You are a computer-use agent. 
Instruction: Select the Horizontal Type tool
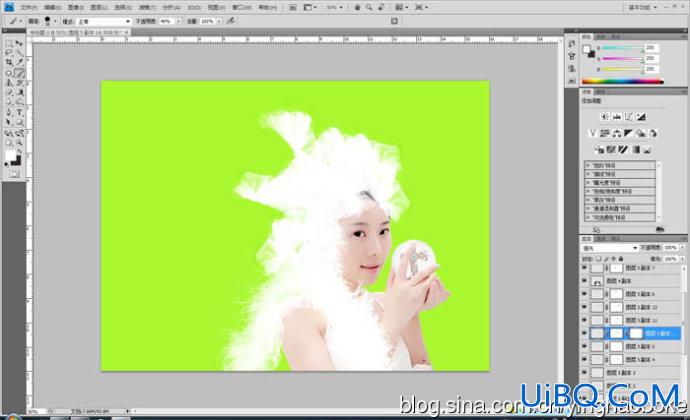pos(19,113)
